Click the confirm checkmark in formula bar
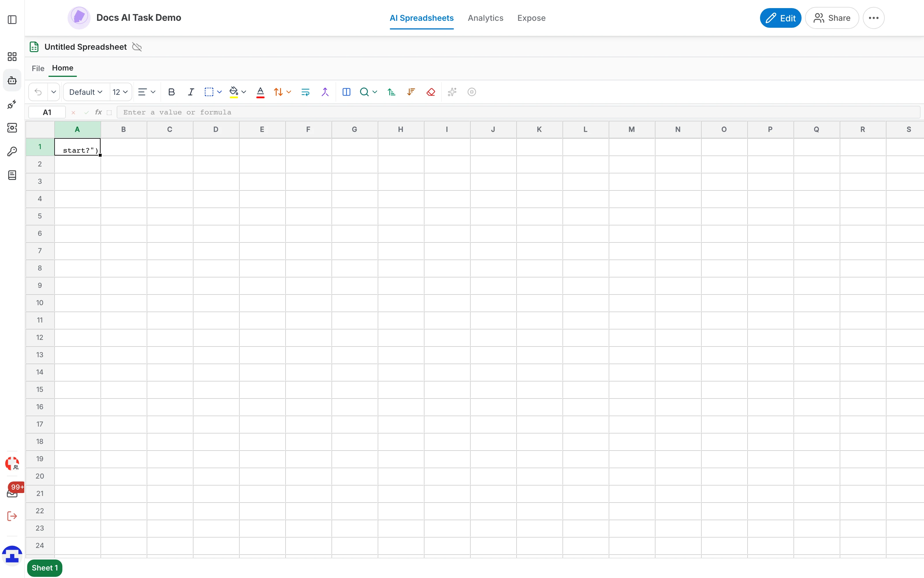 click(86, 112)
